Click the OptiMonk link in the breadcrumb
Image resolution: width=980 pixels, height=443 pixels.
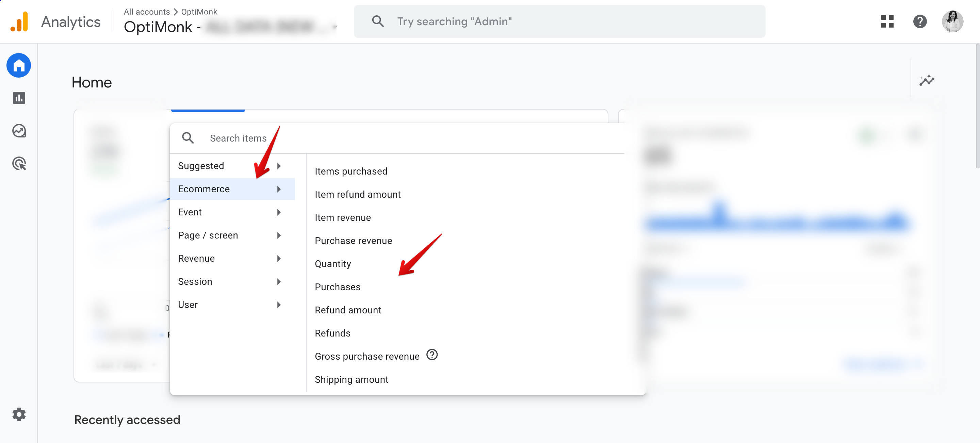pos(199,12)
